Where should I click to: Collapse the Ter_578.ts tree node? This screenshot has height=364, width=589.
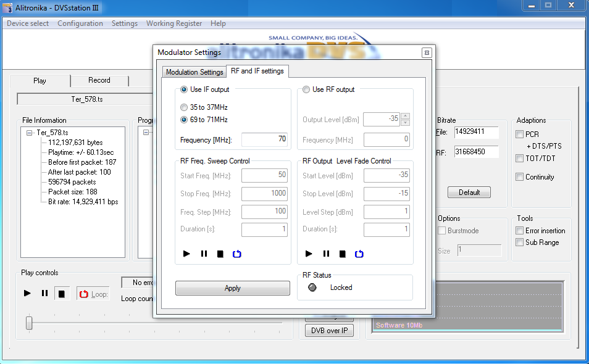click(29, 133)
